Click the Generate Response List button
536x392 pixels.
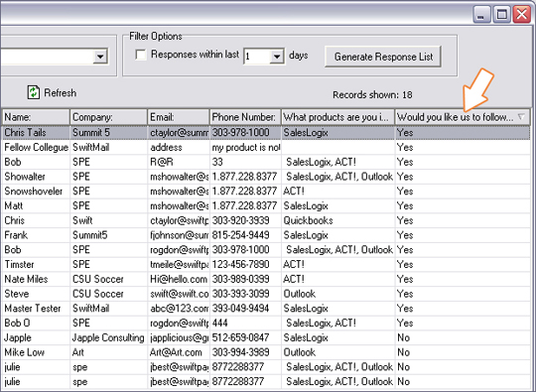383,57
